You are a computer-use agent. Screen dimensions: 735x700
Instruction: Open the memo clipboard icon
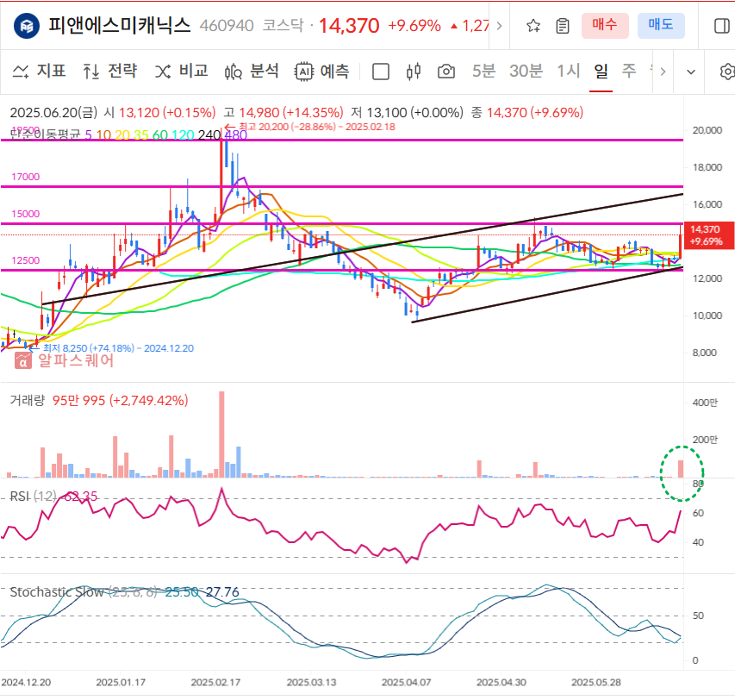point(563,26)
